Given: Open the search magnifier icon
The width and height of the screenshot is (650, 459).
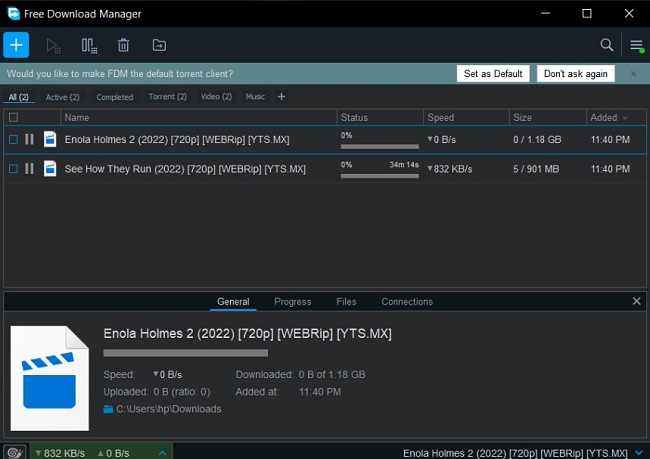Looking at the screenshot, I should (x=606, y=45).
